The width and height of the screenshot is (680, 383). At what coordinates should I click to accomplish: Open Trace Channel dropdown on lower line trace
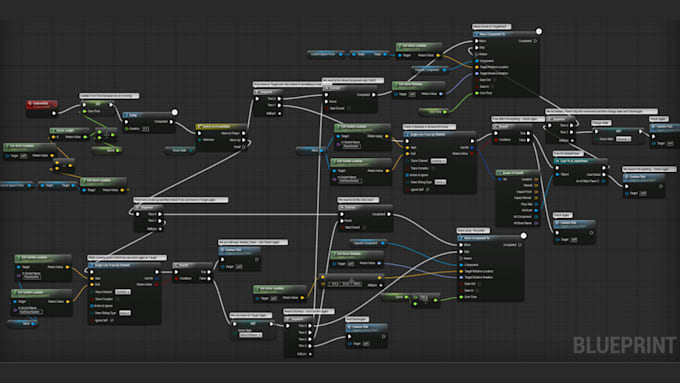[123, 292]
